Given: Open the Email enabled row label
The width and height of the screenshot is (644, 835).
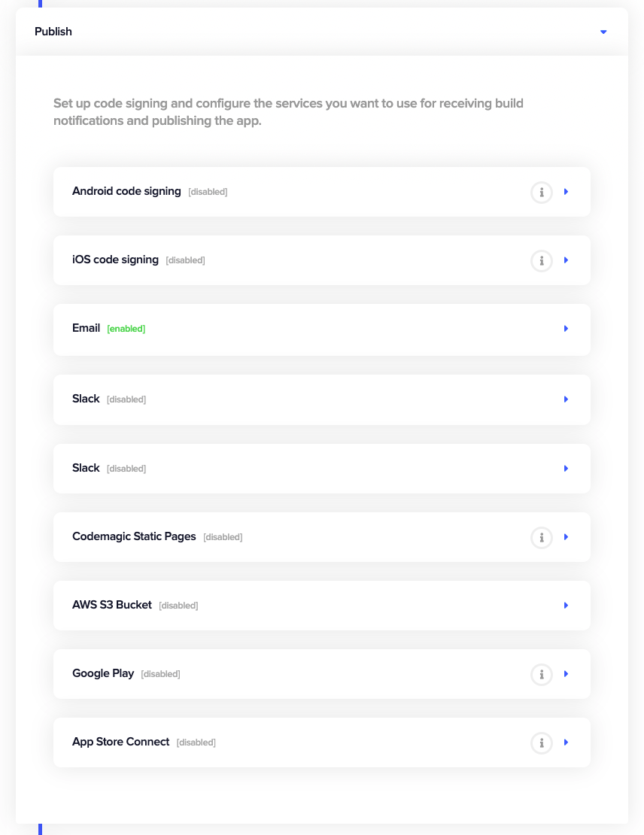Looking at the screenshot, I should tap(86, 328).
